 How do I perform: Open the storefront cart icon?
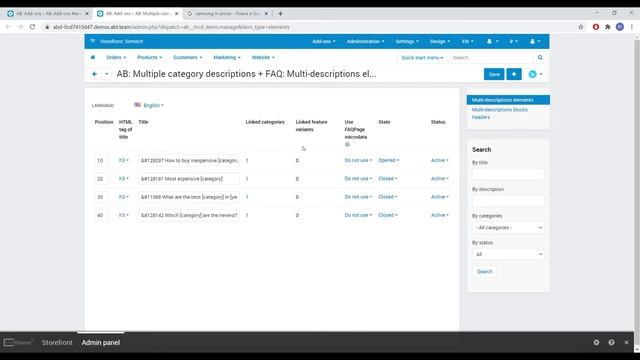coord(93,41)
